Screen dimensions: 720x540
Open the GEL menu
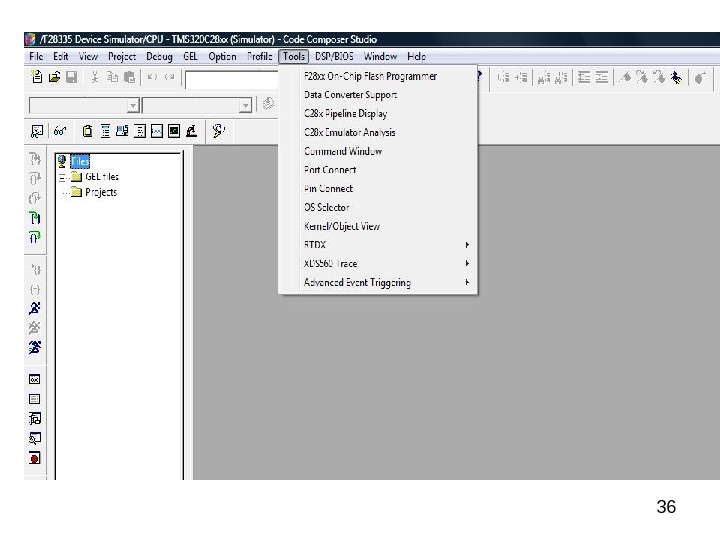190,56
